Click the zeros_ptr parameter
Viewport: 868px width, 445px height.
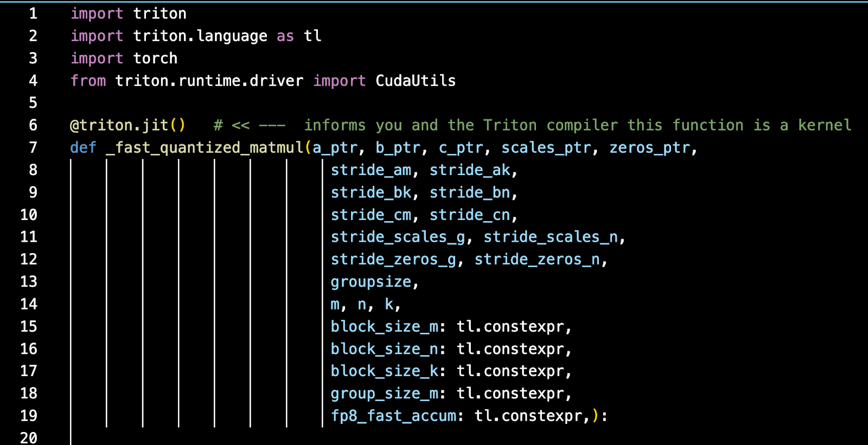tap(649, 147)
